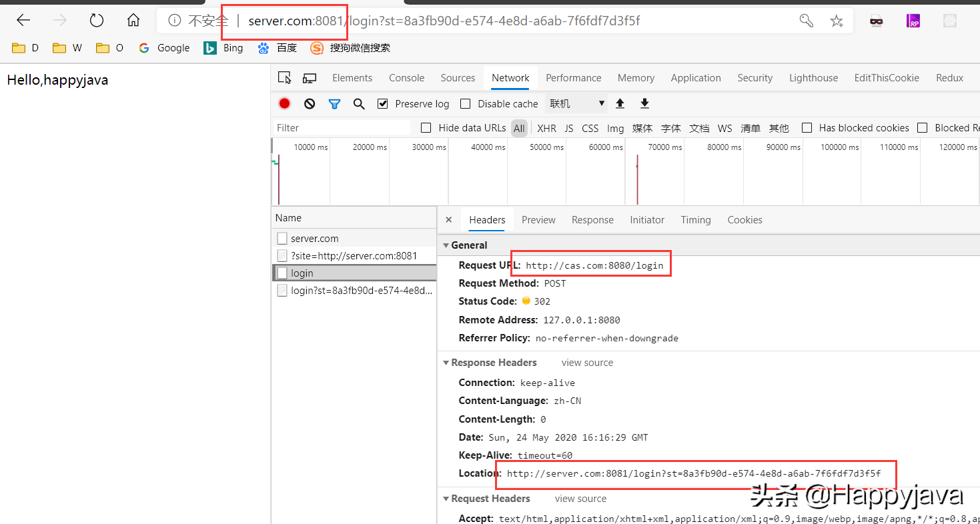Stop recording the network log
This screenshot has height=524, width=980.
pyautogui.click(x=285, y=103)
